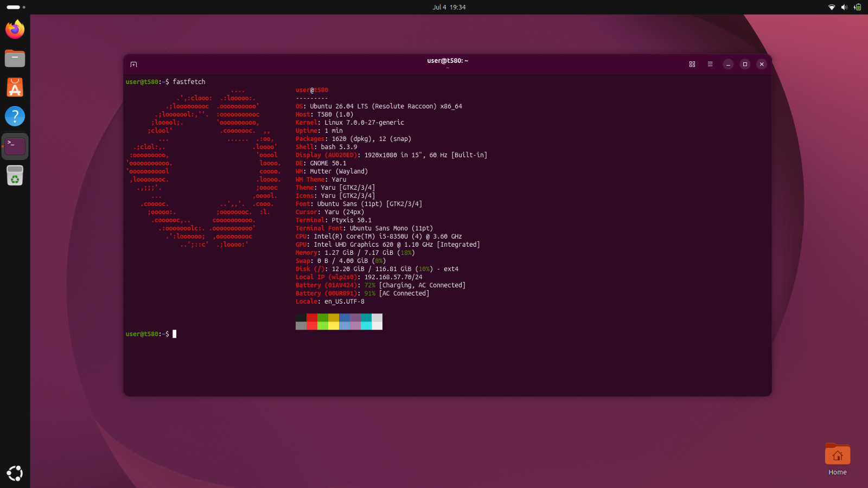Click the cyan color block in fastfetch
The image size is (868, 488).
click(366, 318)
